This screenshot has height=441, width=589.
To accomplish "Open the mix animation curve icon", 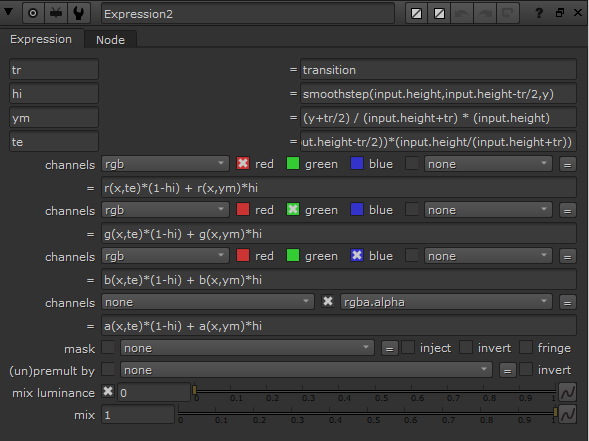I will [x=568, y=414].
